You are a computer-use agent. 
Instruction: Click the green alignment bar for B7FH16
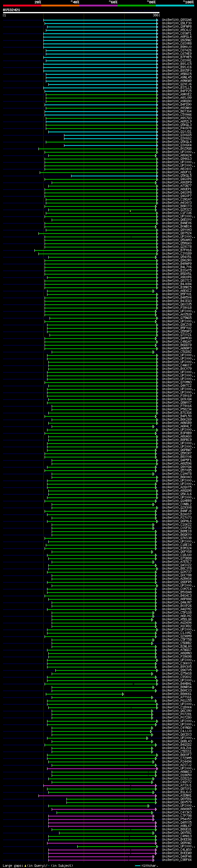tap(96, 250)
